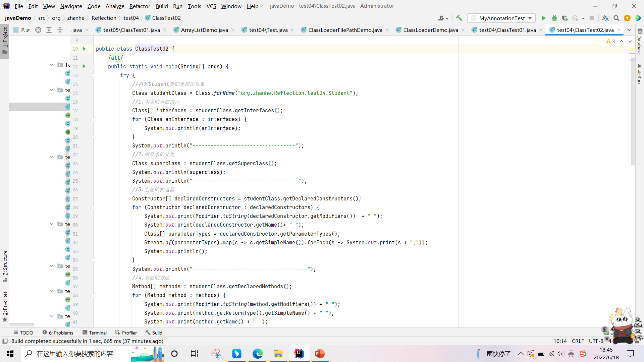The image size is (644, 362).
Task: Locate the open file in Project view
Action: (38, 30)
